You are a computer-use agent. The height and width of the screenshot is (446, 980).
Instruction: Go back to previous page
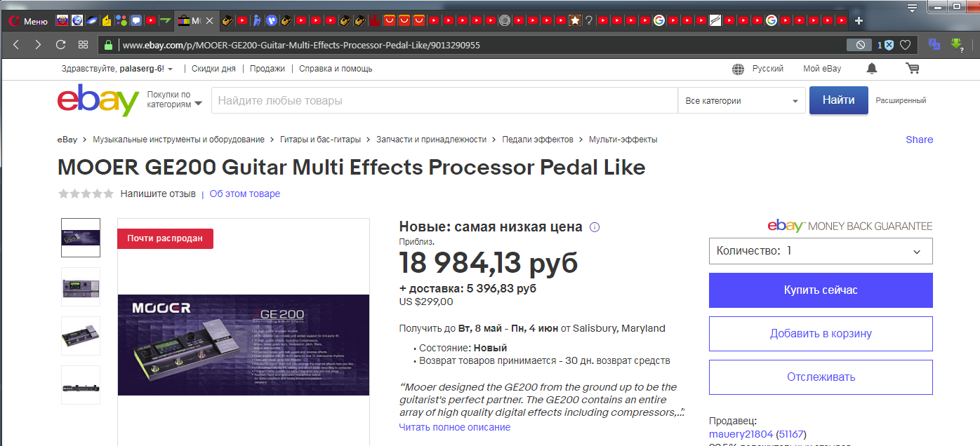tap(16, 45)
